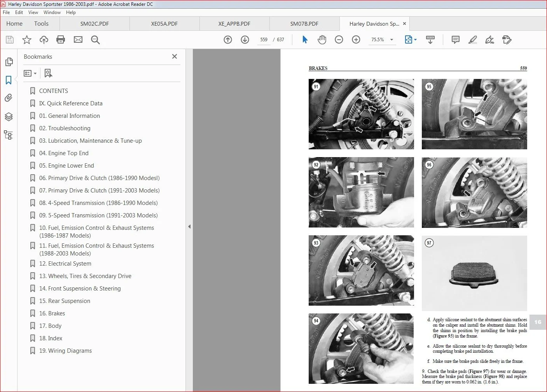
Task: Open 12. Electrical System bookmark
Action: pos(65,264)
